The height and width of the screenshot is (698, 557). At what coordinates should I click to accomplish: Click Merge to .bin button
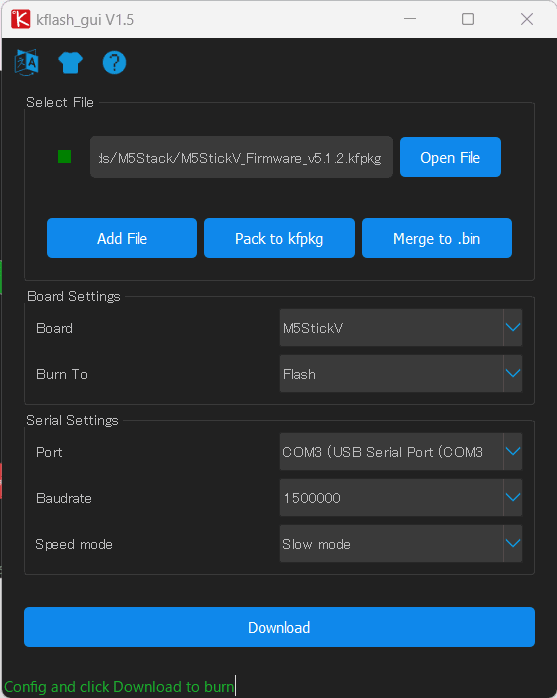[x=437, y=238]
